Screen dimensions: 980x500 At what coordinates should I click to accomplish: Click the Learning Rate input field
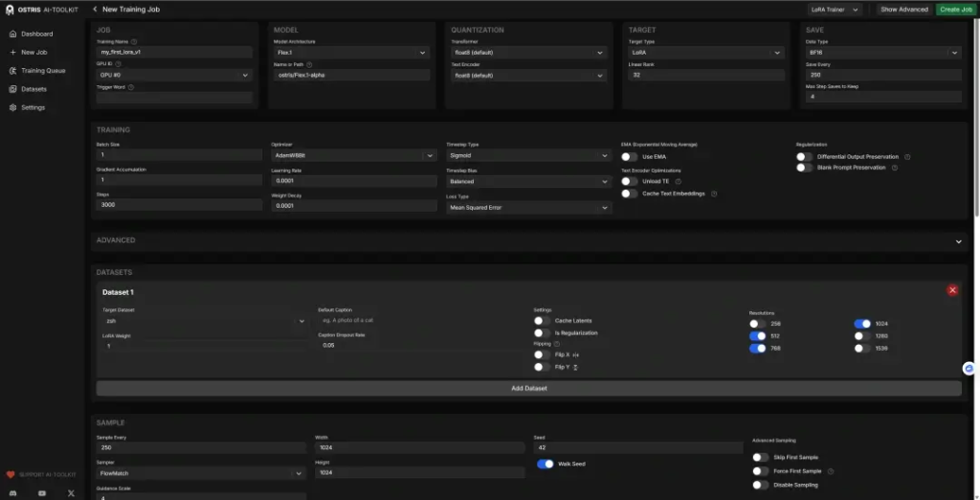pos(354,181)
